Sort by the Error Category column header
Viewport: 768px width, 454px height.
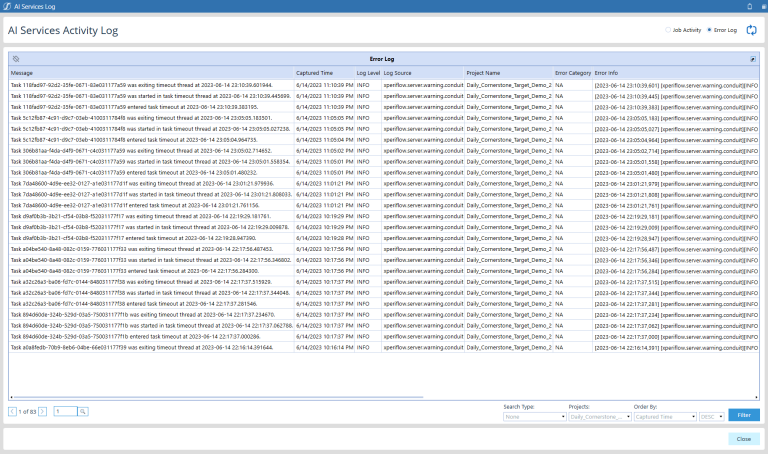[x=573, y=73]
